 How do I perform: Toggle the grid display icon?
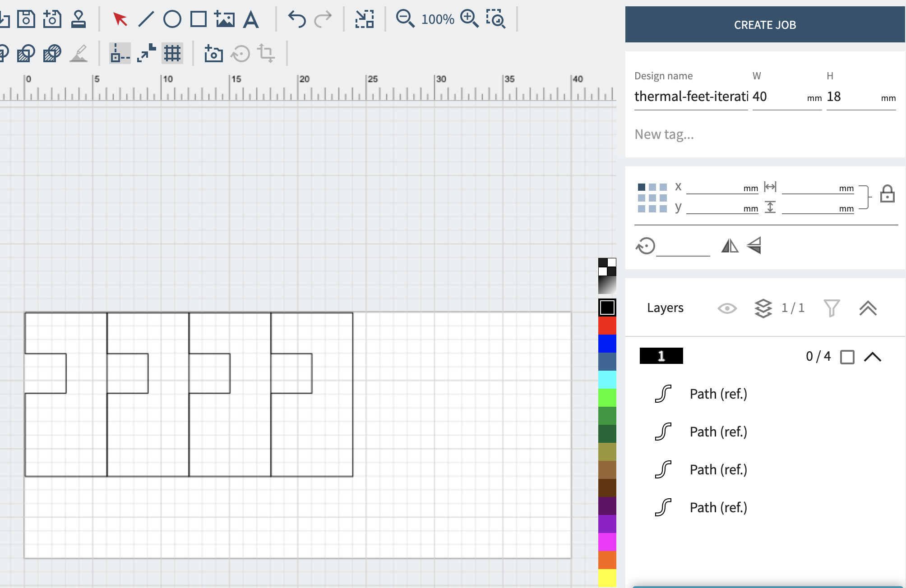click(x=172, y=54)
